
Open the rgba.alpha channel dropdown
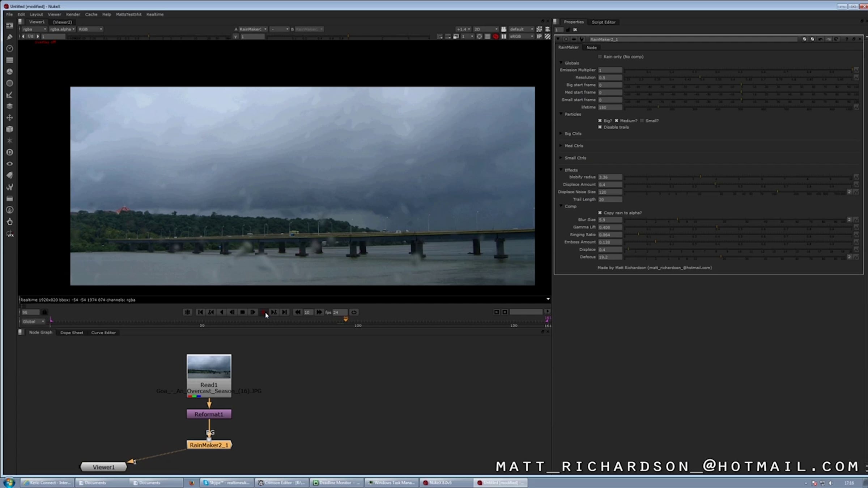coord(62,29)
